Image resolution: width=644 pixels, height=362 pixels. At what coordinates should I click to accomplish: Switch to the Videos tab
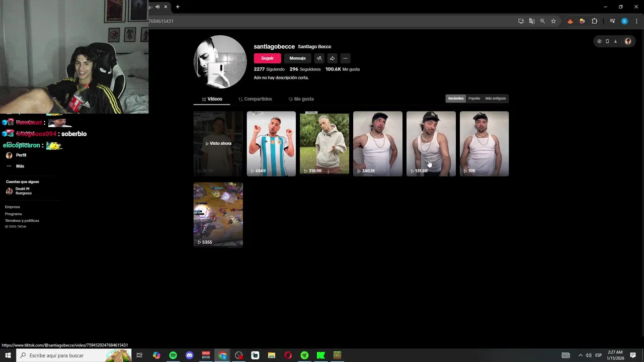(x=212, y=99)
